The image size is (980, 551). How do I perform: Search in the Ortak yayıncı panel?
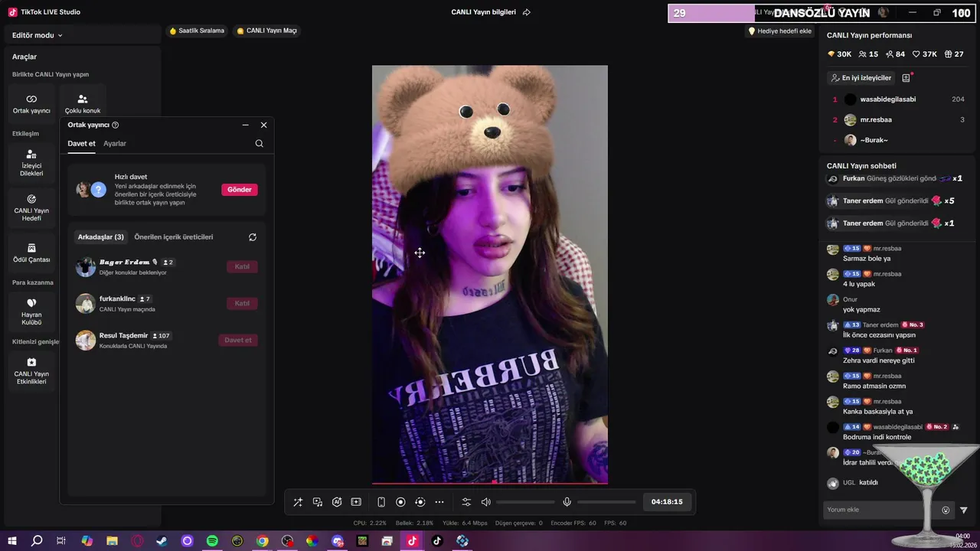coord(259,143)
